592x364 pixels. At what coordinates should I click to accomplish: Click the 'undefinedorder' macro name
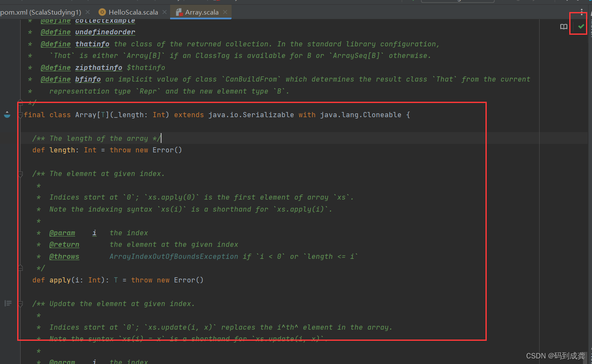(105, 32)
